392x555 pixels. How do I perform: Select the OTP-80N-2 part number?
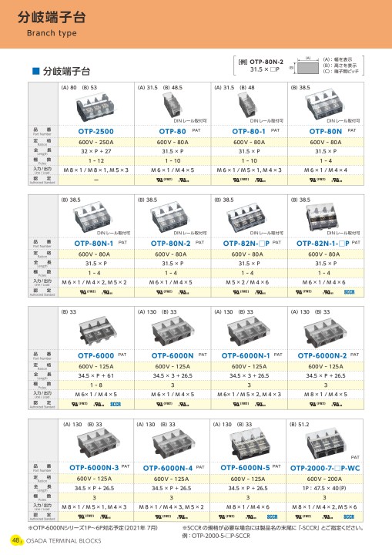point(170,244)
